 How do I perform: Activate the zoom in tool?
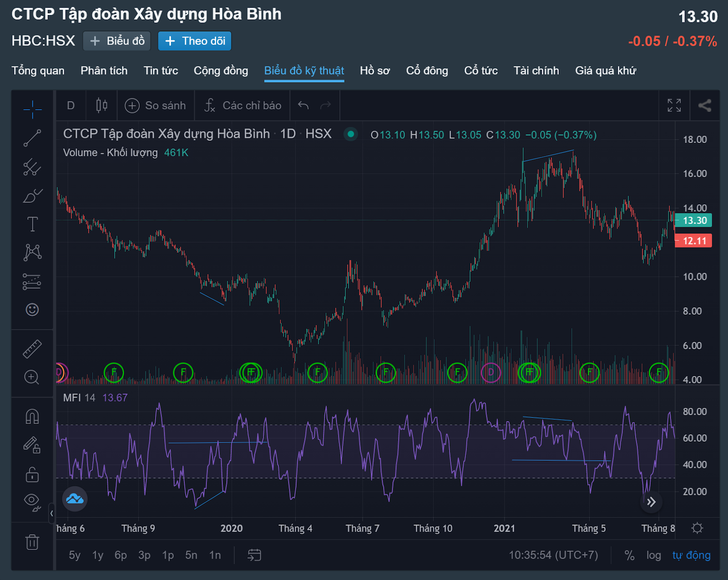point(31,377)
